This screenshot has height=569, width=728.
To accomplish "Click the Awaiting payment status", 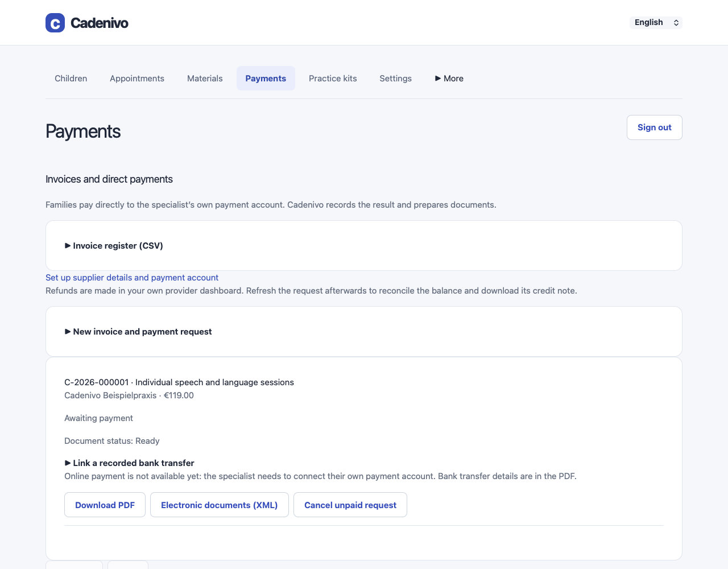I will coord(99,418).
